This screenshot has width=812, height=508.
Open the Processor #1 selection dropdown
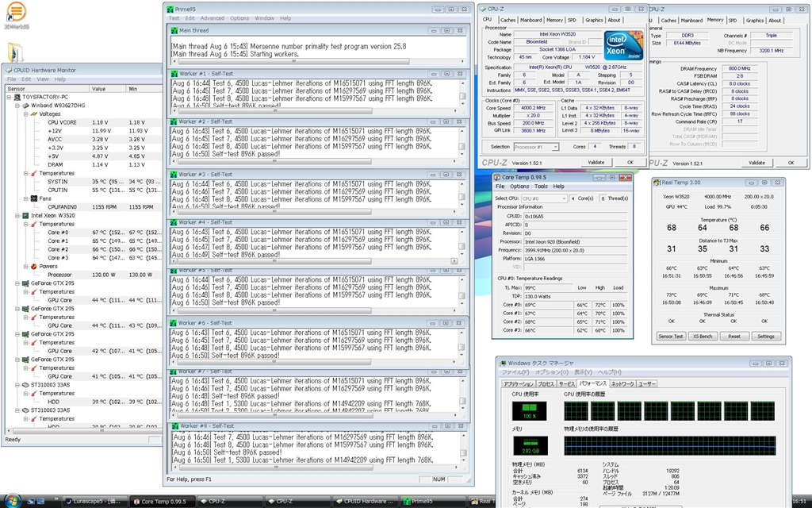click(537, 147)
